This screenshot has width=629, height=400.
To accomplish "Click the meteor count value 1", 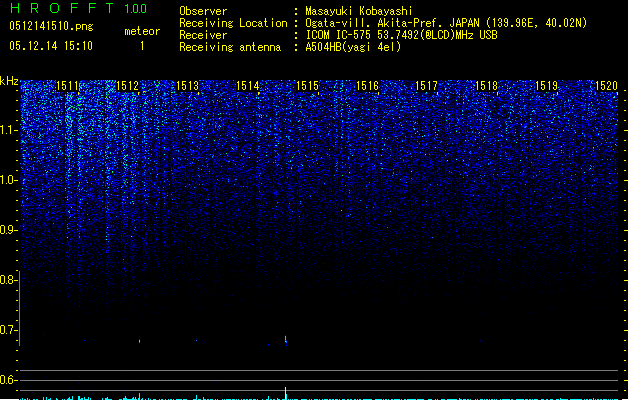I will (x=142, y=46).
